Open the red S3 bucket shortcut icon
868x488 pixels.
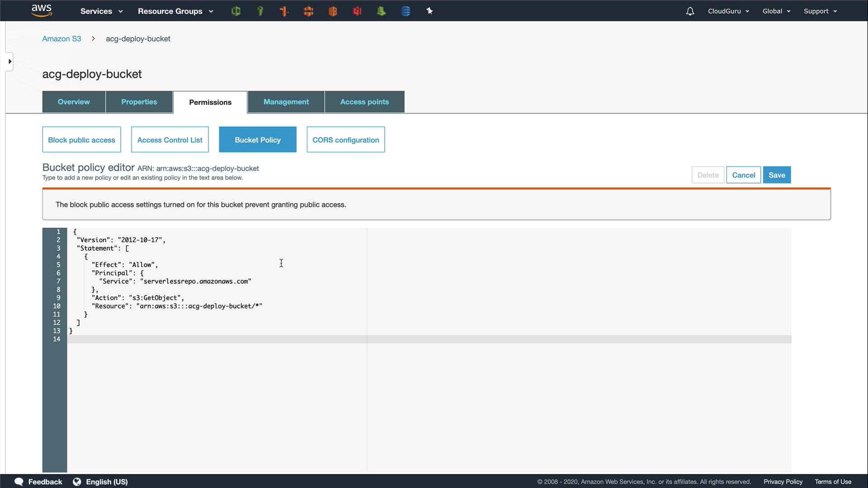click(x=357, y=11)
